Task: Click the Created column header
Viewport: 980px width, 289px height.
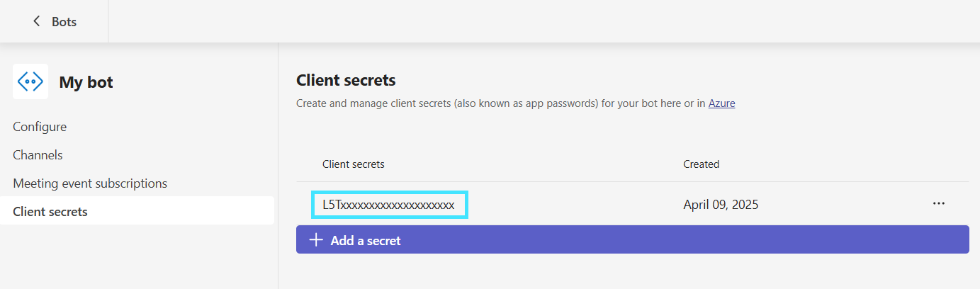Action: [x=701, y=164]
